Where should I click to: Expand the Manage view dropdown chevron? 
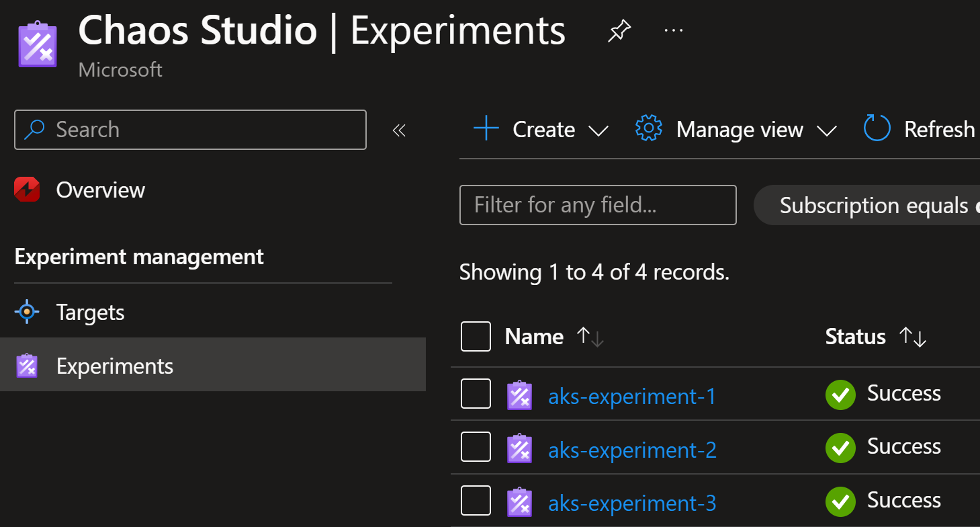click(x=826, y=130)
